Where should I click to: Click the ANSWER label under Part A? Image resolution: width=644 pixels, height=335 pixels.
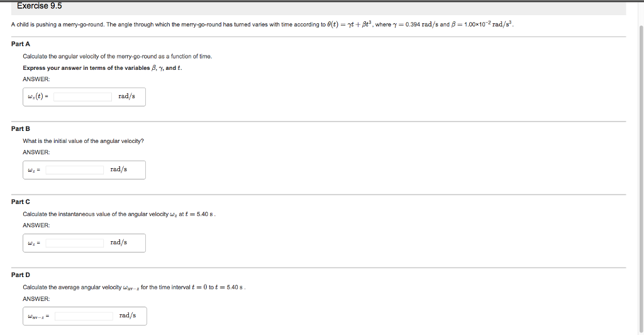click(x=36, y=79)
